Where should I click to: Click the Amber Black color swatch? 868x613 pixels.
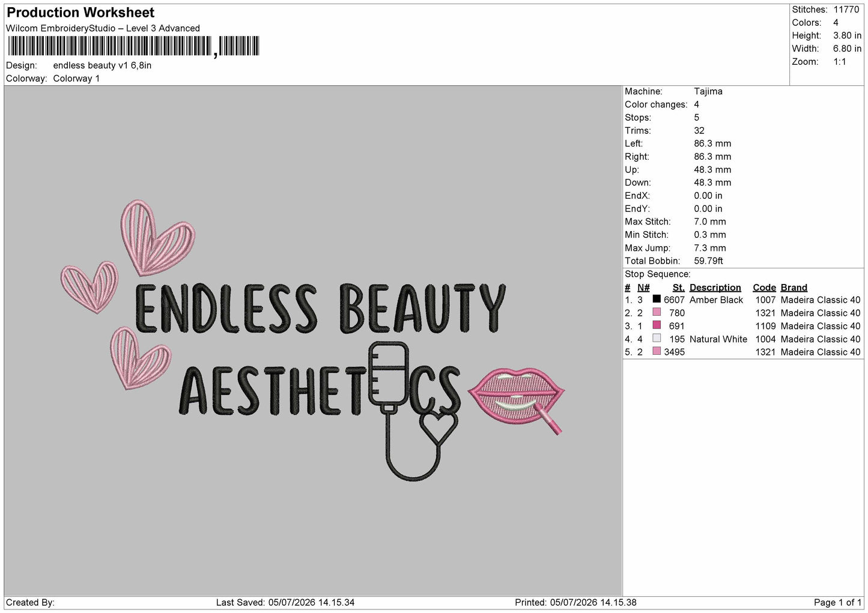(x=657, y=299)
